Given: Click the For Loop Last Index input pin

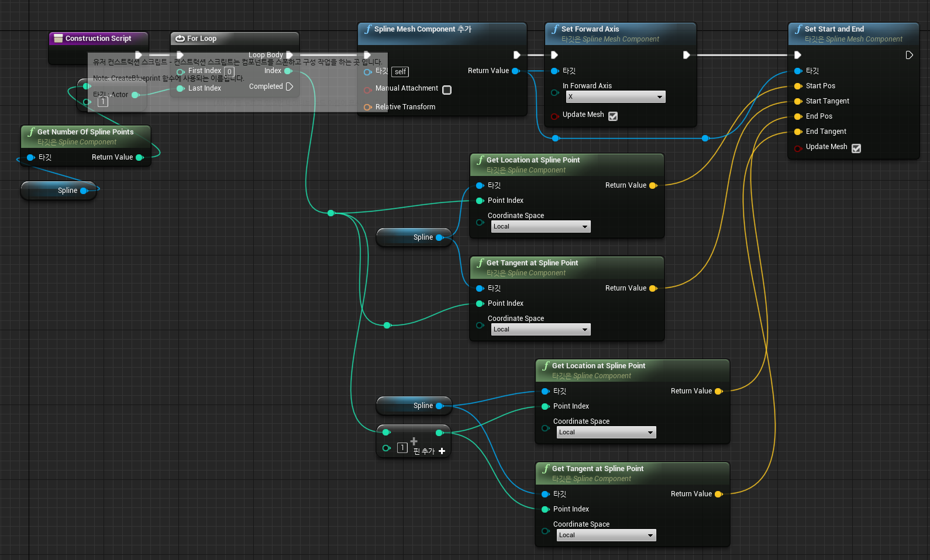Looking at the screenshot, I should point(181,88).
